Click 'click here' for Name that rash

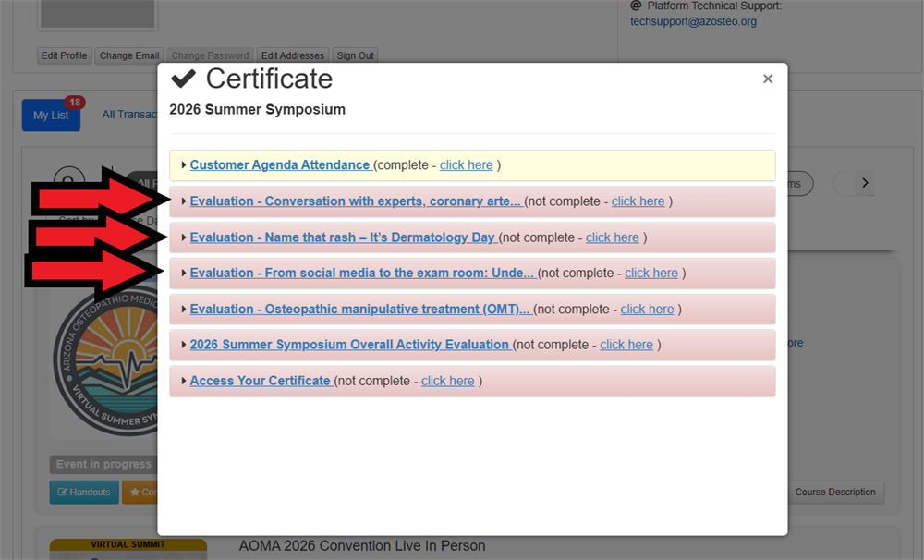pyautogui.click(x=613, y=237)
